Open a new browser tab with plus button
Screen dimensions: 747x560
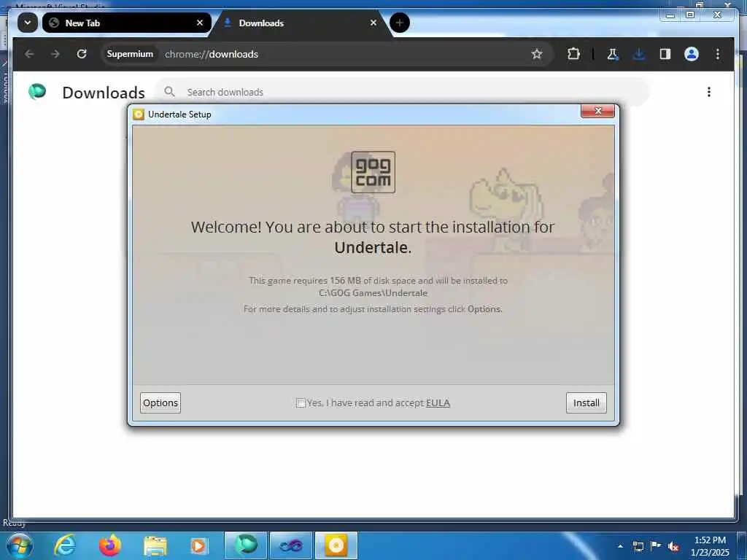coord(399,23)
